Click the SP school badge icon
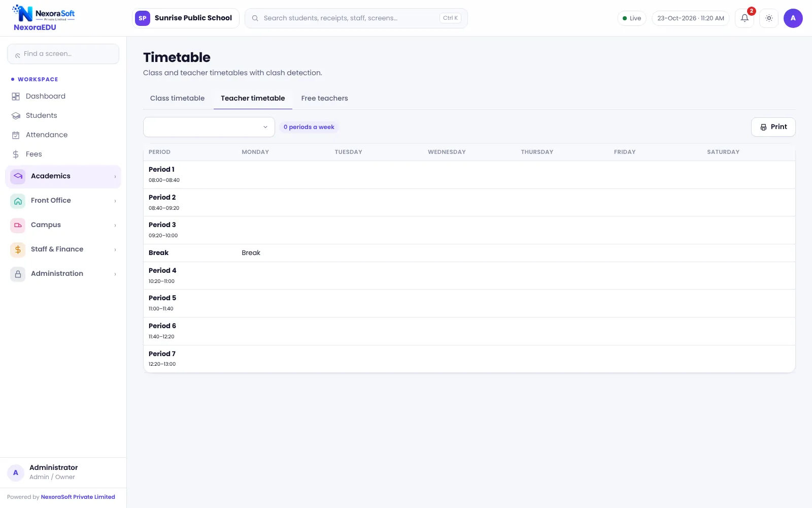Viewport: 812px width, 508px height. pos(143,18)
